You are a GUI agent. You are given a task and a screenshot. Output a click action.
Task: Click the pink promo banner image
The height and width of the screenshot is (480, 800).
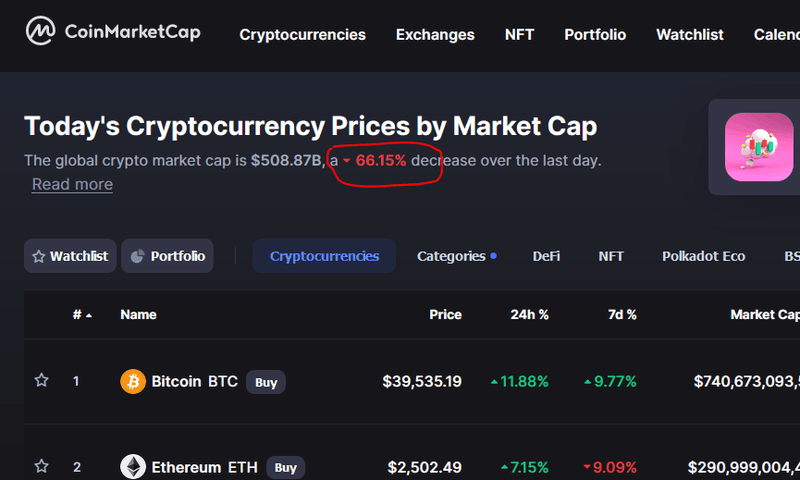[758, 147]
